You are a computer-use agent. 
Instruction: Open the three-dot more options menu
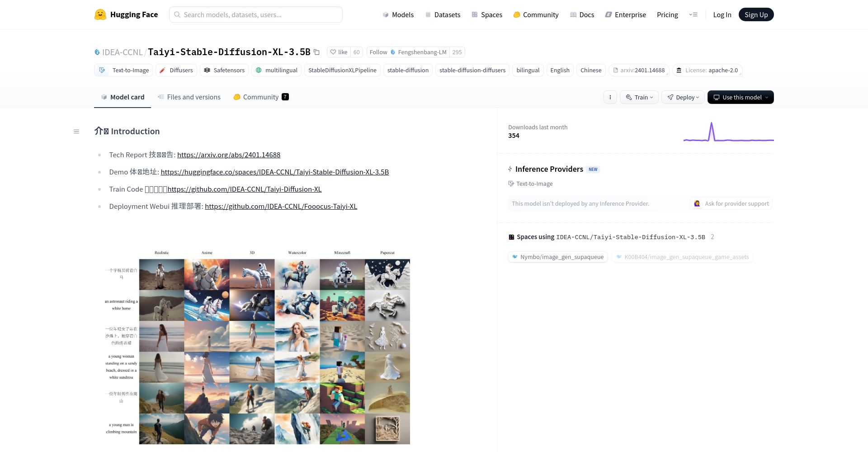610,97
